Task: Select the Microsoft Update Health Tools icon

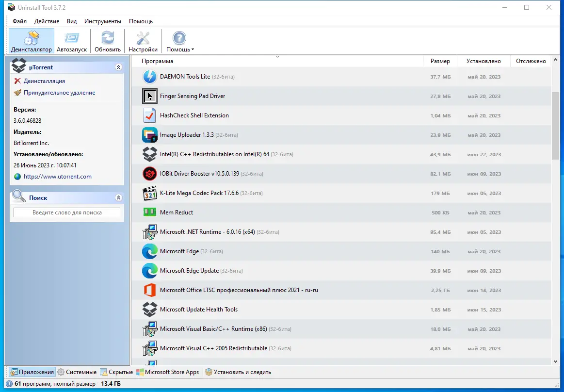Action: [150, 310]
